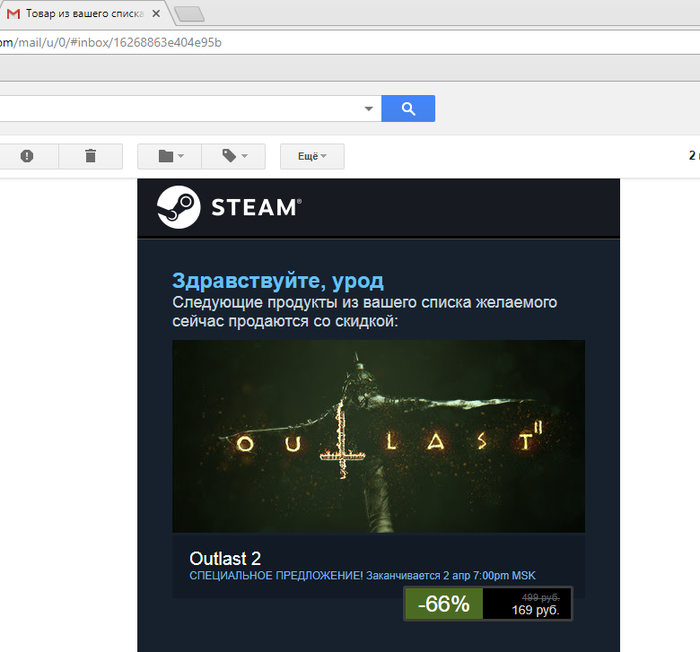This screenshot has height=652, width=700.
Task: Click the green -66% discount badge
Action: tap(443, 603)
